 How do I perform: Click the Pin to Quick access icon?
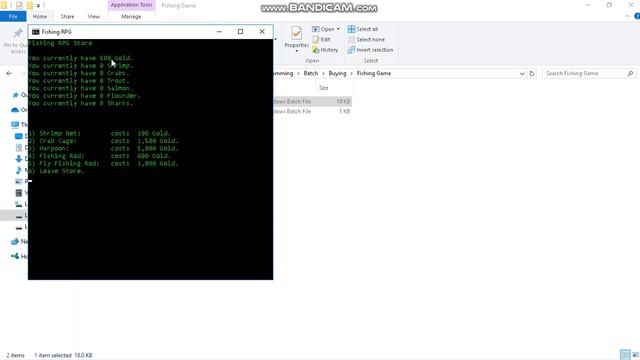[x=18, y=33]
